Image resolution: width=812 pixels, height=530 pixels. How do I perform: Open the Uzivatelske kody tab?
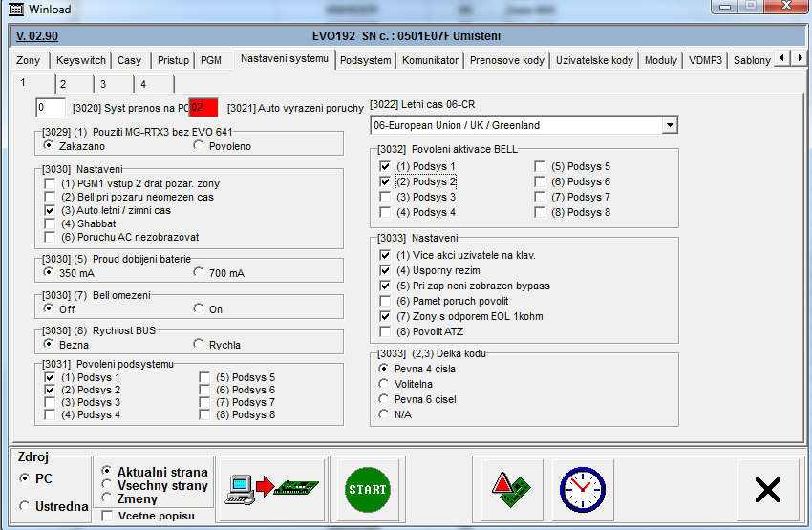tap(593, 60)
